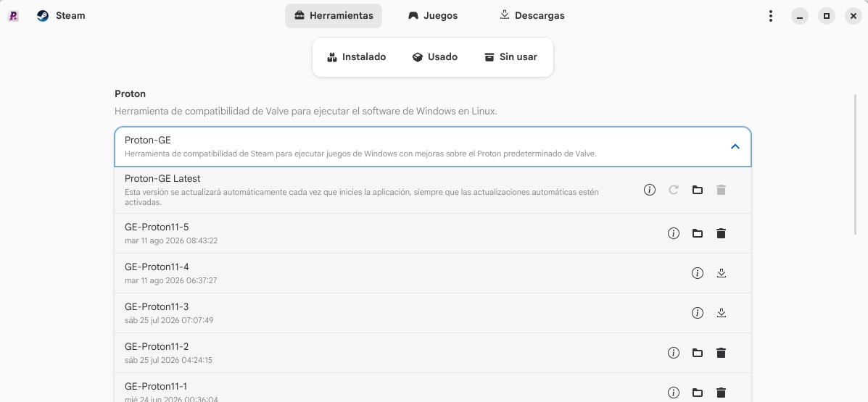The image size is (868, 402).
Task: Open folder for Proton-GE Latest
Action: tap(698, 190)
